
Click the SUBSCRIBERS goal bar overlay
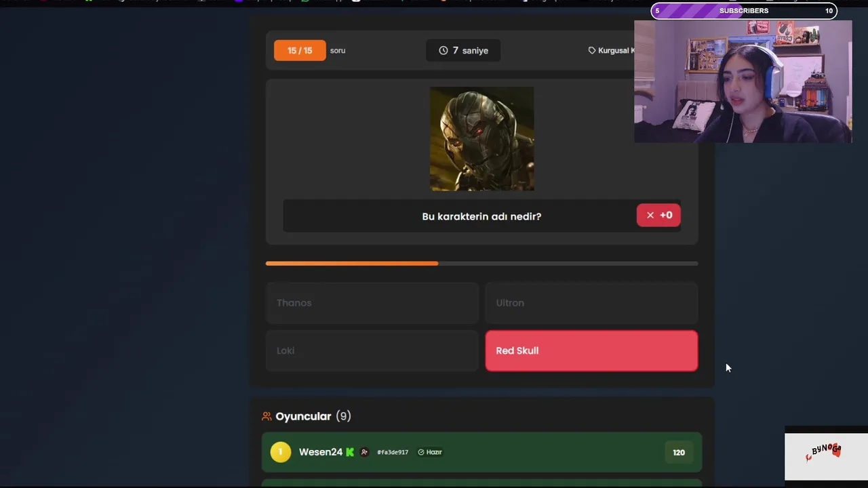pyautogui.click(x=744, y=11)
